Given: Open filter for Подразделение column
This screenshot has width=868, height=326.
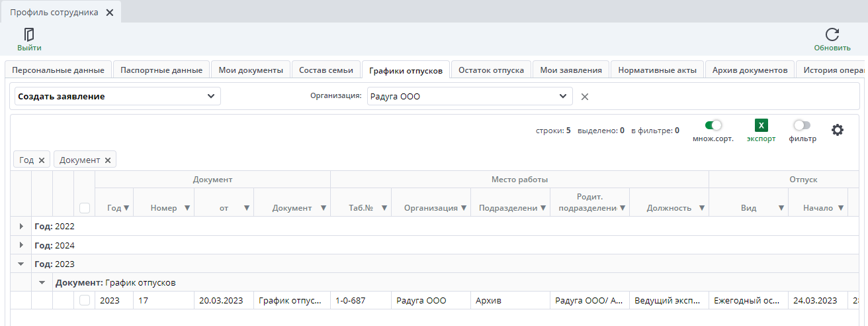Looking at the screenshot, I should (x=543, y=208).
